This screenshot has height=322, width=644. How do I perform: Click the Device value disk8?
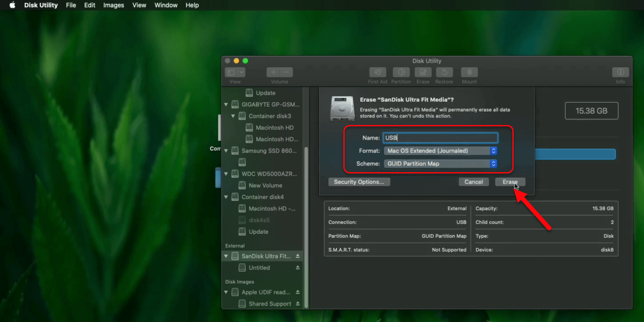pos(607,250)
